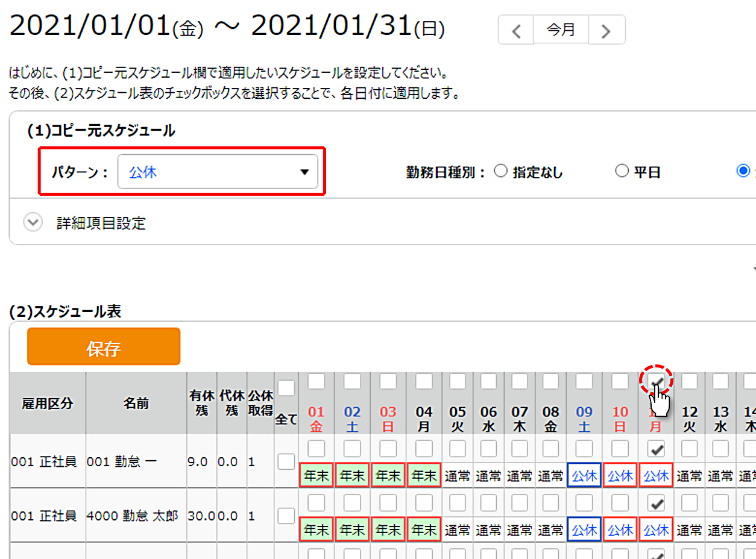Select the 指定なし radio button
Viewport: 756px width, 559px height.
[500, 172]
